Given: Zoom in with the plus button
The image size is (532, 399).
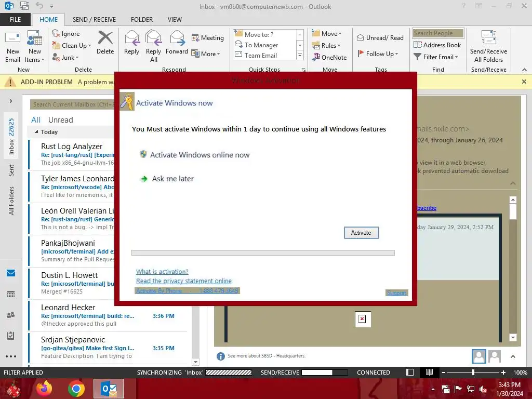Looking at the screenshot, I should coord(503,373).
